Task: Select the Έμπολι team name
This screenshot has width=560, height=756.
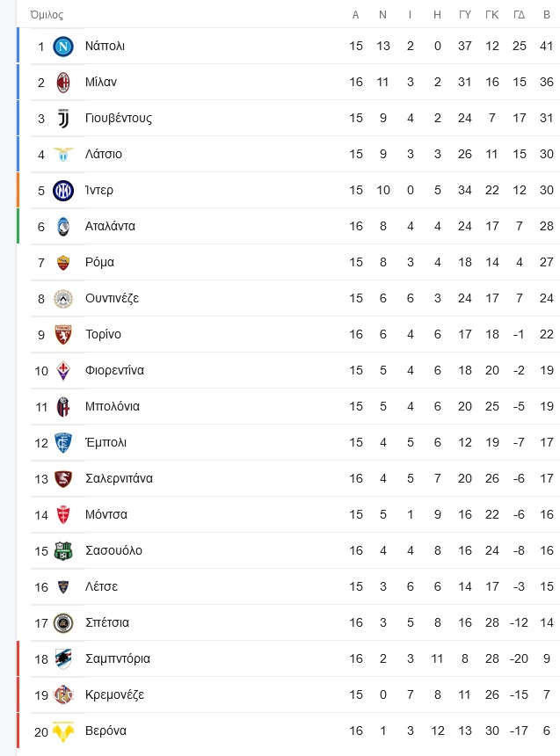Action: point(105,442)
